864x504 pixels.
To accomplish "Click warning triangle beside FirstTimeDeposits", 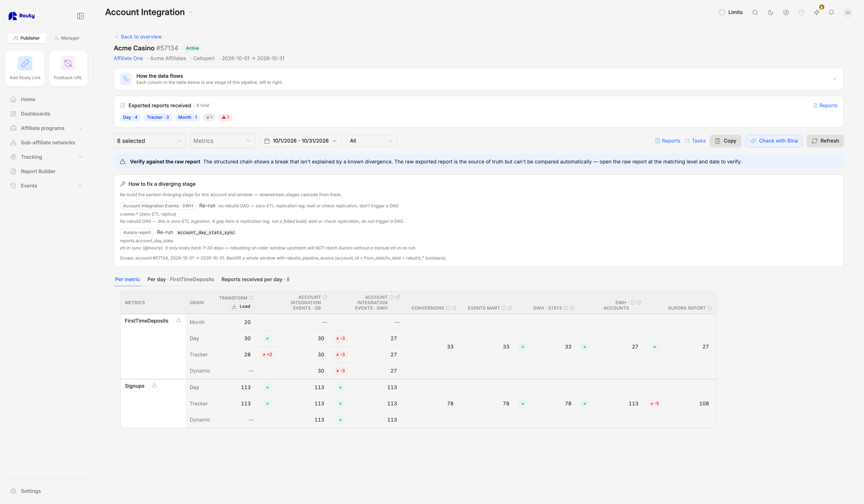I will click(179, 320).
